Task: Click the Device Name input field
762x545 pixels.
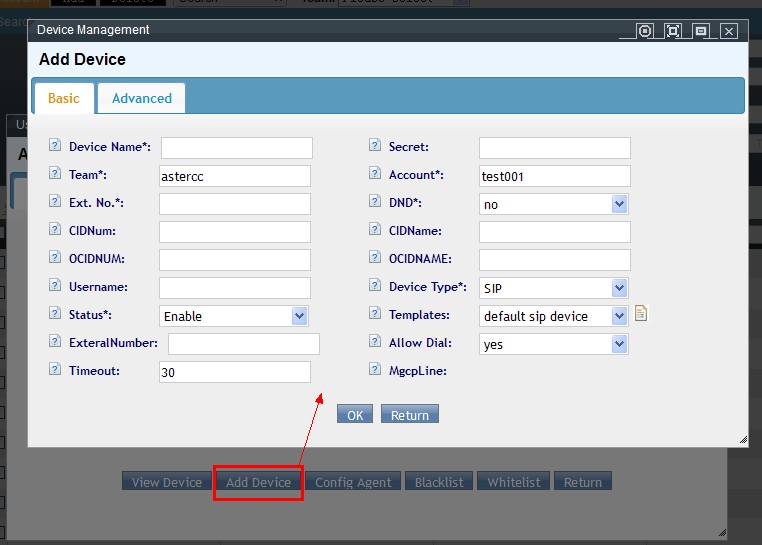Action: click(x=236, y=148)
